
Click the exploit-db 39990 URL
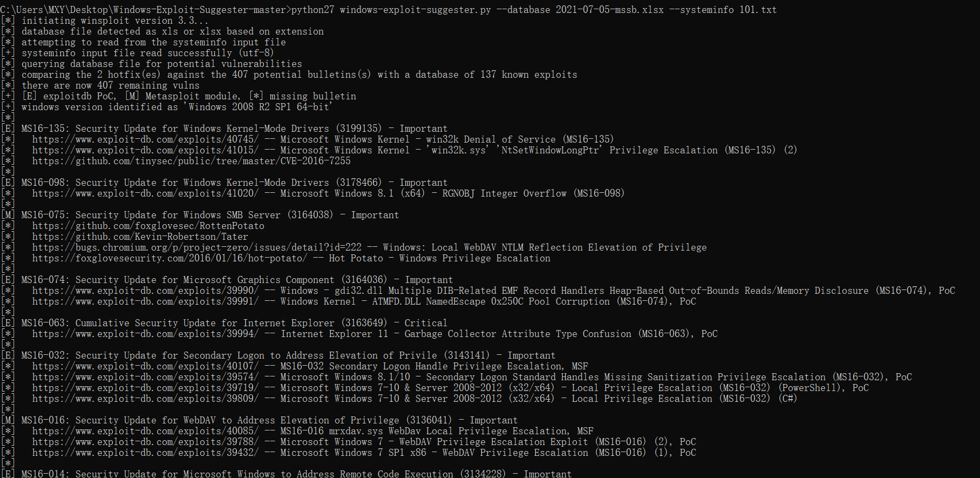tap(145, 291)
